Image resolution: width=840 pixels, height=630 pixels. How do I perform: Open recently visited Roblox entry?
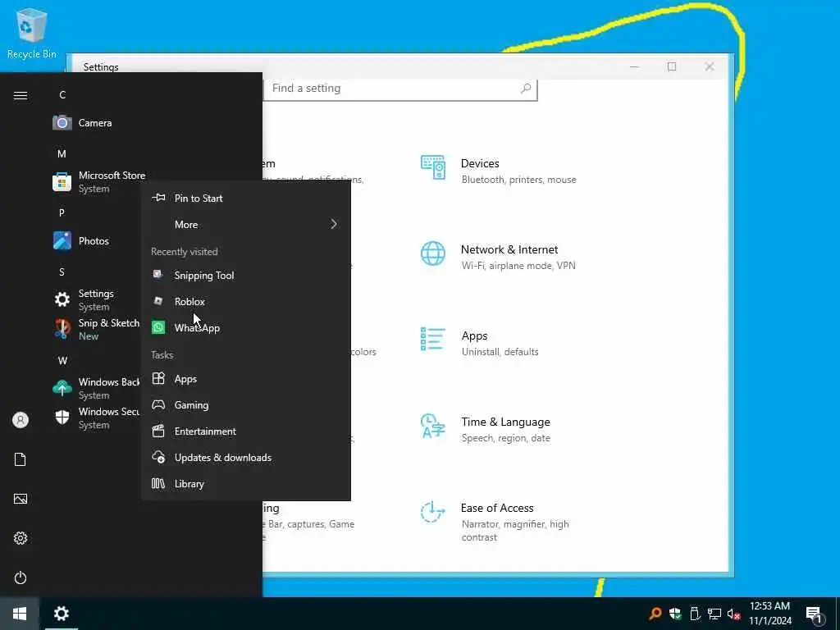[x=246, y=302]
